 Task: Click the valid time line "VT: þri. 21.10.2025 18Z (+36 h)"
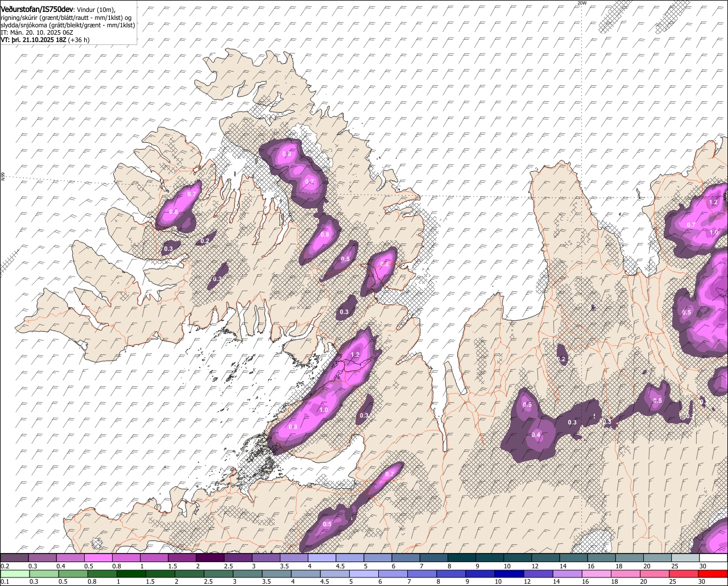(45, 40)
